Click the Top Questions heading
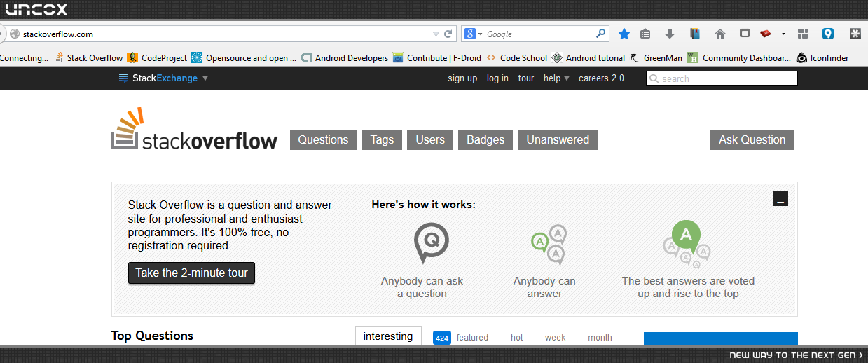 click(x=152, y=336)
